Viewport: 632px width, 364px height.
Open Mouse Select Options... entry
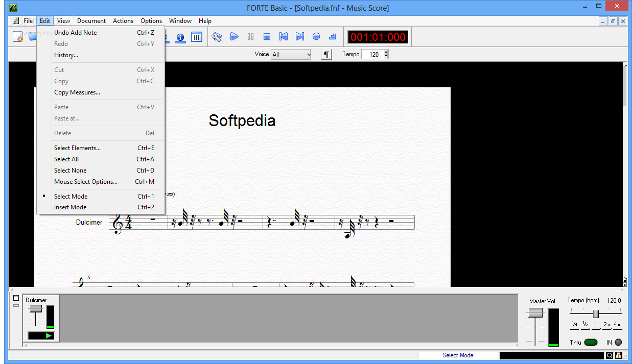(x=100, y=182)
